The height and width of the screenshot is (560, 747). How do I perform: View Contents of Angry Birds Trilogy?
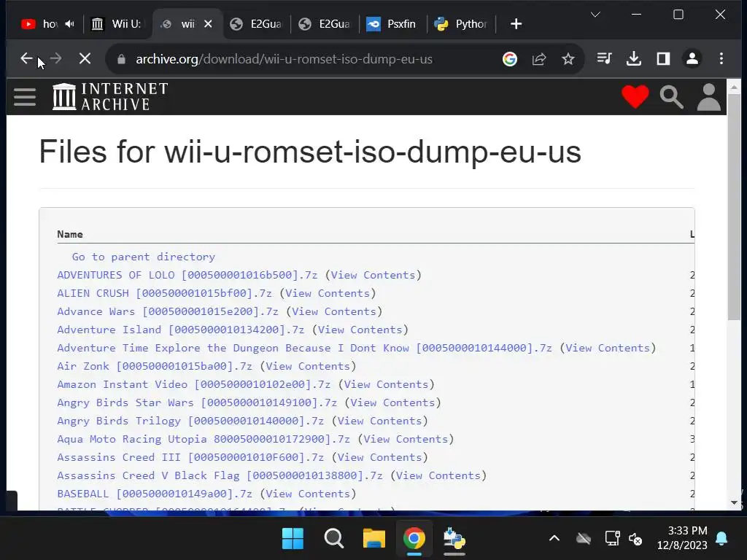[379, 421]
